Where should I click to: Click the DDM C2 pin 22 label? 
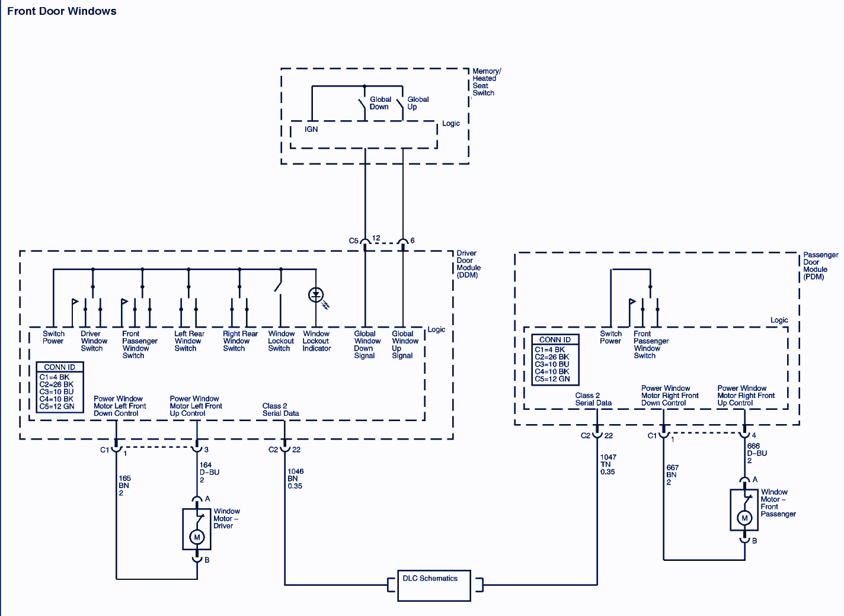click(296, 450)
